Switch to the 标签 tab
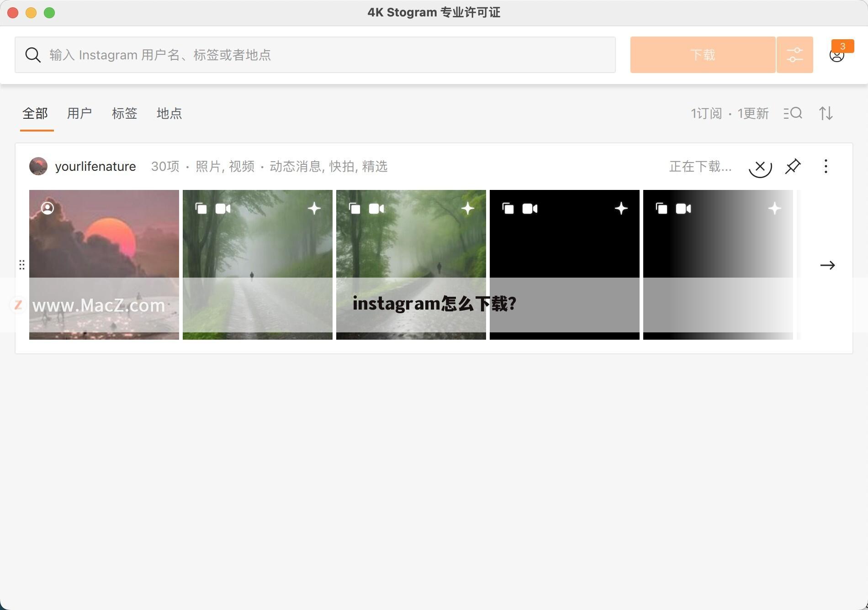Viewport: 868px width, 610px height. tap(124, 113)
